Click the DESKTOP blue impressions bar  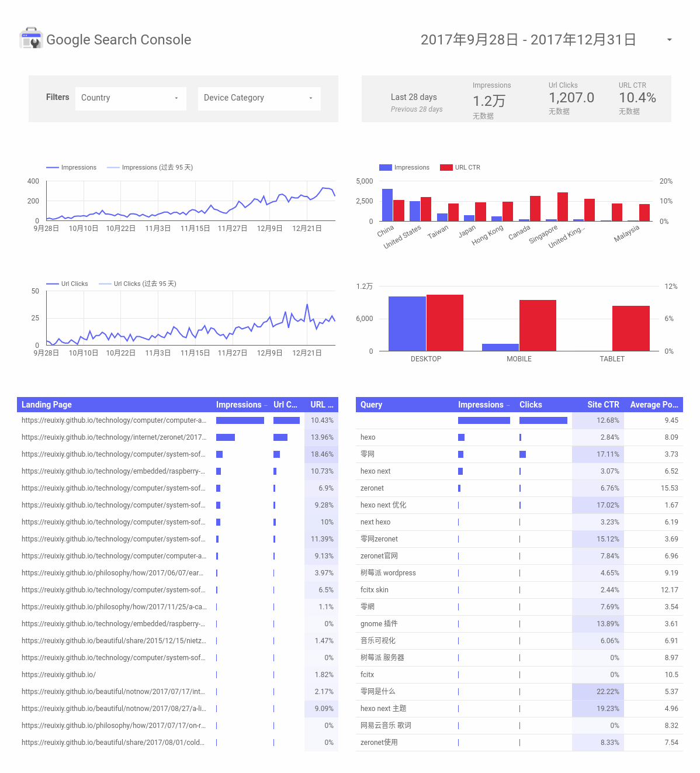coord(407,323)
